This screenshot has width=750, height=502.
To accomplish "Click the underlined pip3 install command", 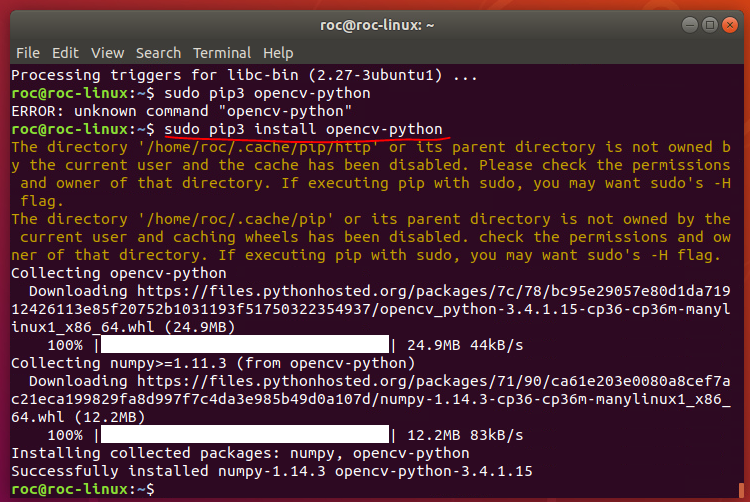I will [x=303, y=130].
